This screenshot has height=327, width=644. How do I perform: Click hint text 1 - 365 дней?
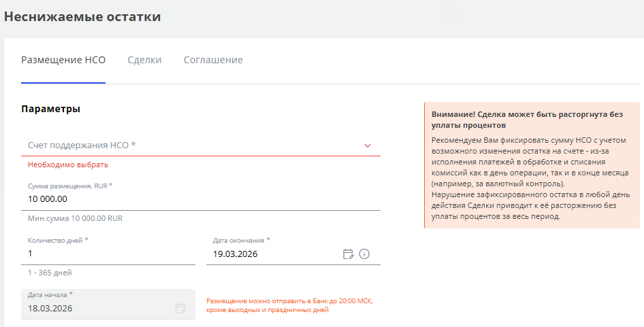point(50,273)
